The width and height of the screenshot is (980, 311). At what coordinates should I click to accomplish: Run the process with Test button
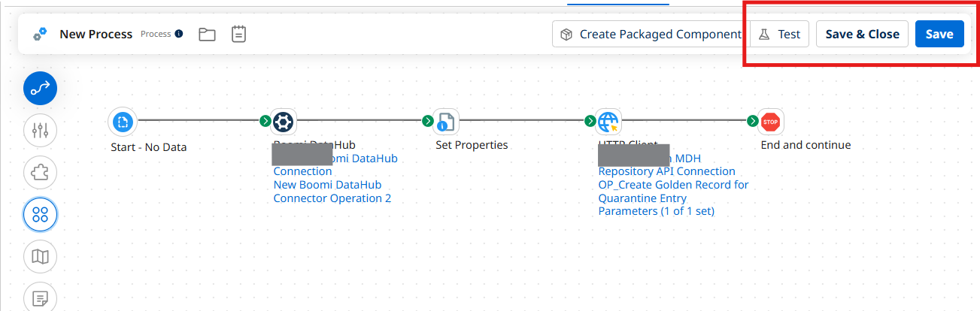pos(779,34)
